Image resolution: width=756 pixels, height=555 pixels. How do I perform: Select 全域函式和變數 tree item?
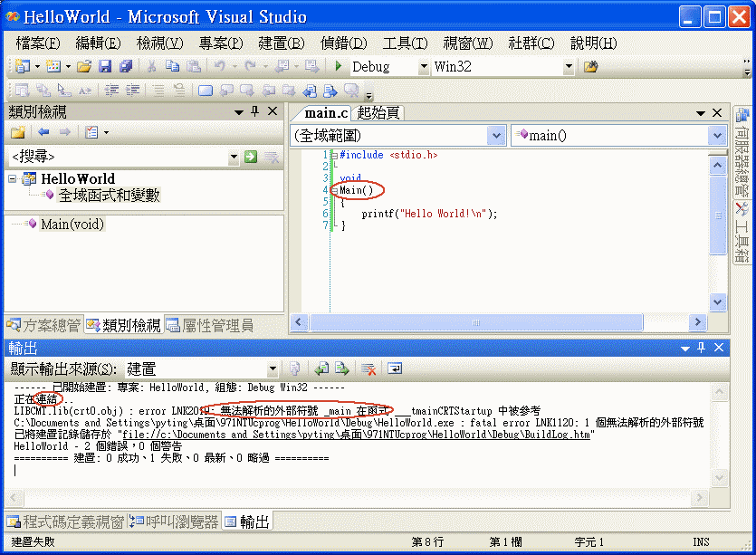coord(109,196)
